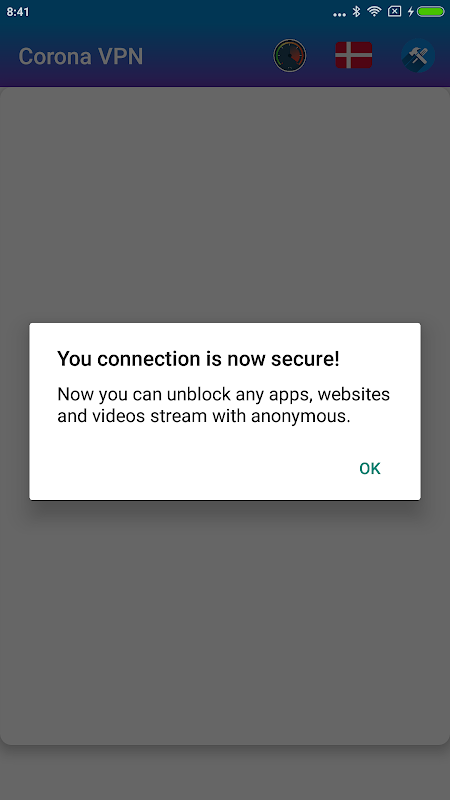Tap the Bluetooth status bar icon
Viewport: 450px width, 800px height.
coord(357,11)
